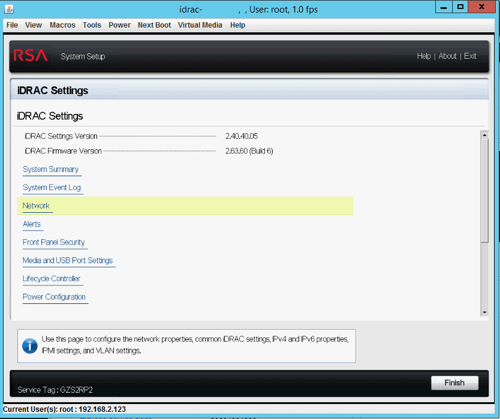This screenshot has width=500, height=419.
Task: Click the scrollbar down arrow
Action: click(x=485, y=312)
